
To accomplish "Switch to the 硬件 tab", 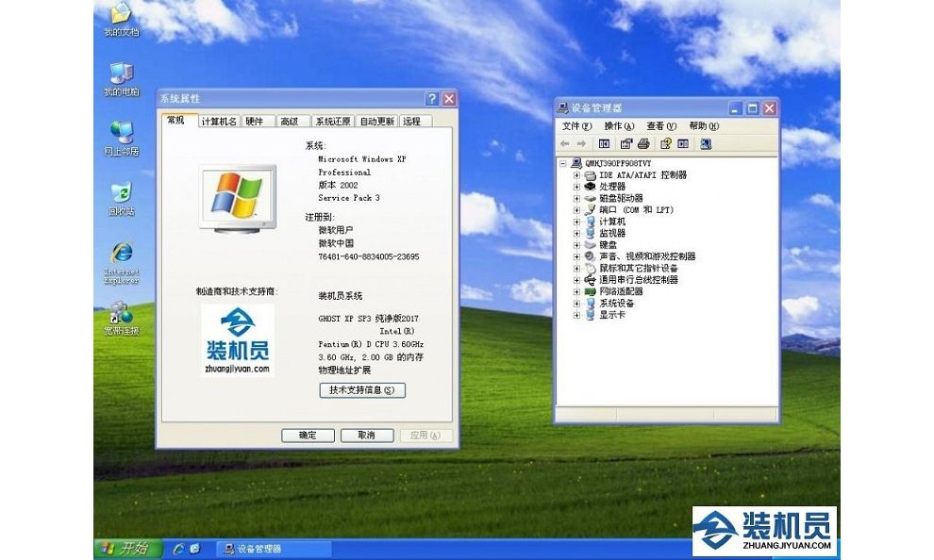I will click(x=255, y=121).
